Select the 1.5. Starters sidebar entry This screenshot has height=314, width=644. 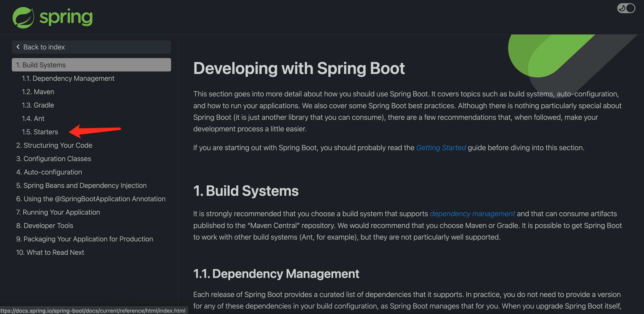pos(40,132)
